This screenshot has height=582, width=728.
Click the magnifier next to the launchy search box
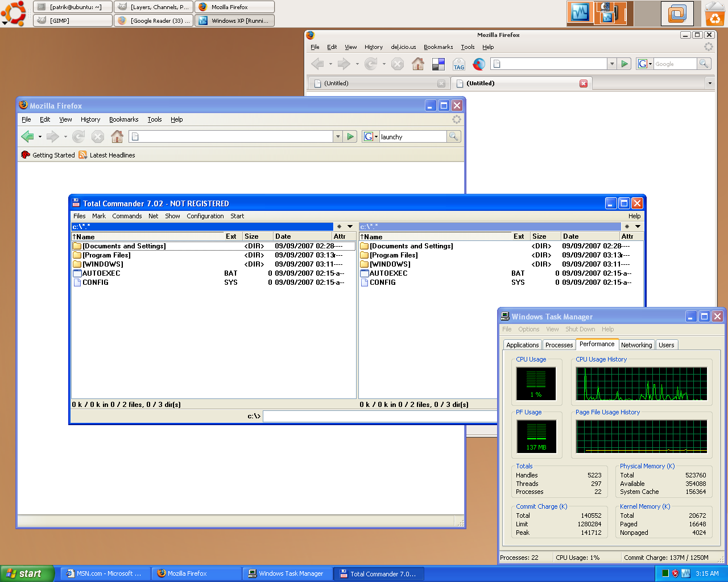pyautogui.click(x=454, y=136)
